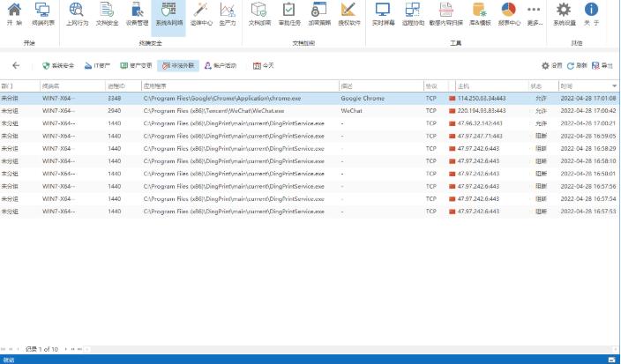Click the 刷新 refresh button

[576, 66]
